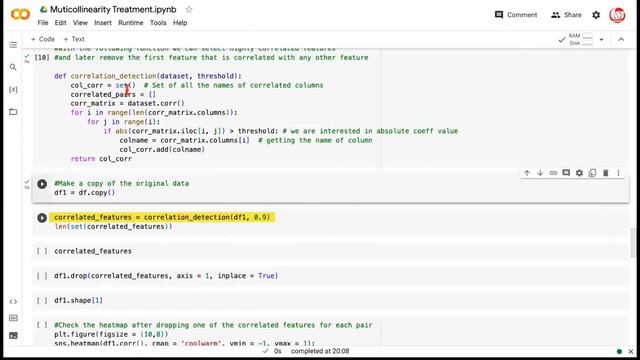
Task: Open the selected cell's editor settings gear
Action: tap(579, 173)
